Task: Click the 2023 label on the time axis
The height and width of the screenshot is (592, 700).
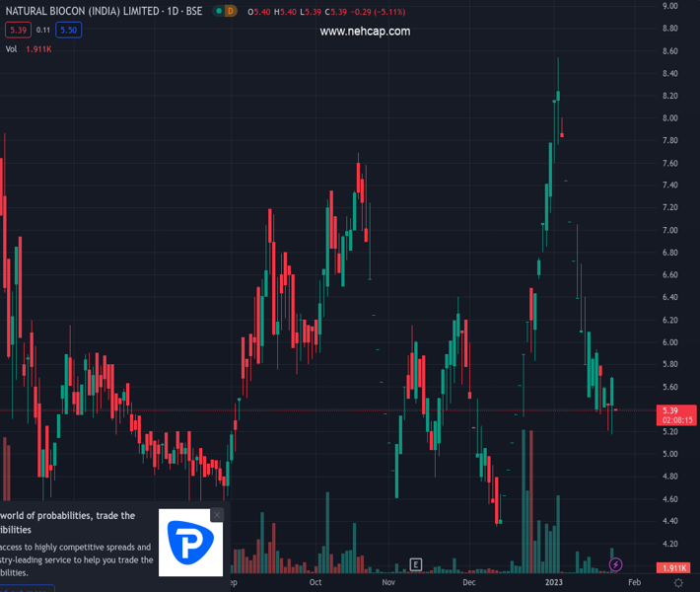Action: point(555,583)
